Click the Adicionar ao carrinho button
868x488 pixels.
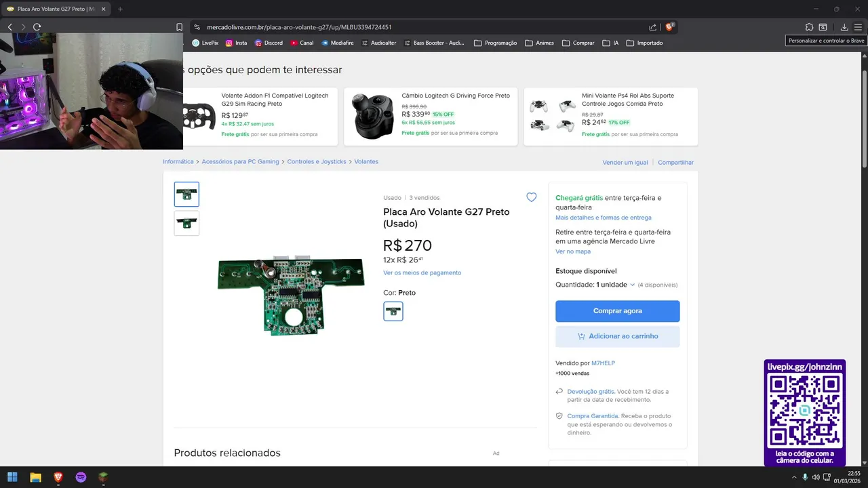tap(617, 336)
